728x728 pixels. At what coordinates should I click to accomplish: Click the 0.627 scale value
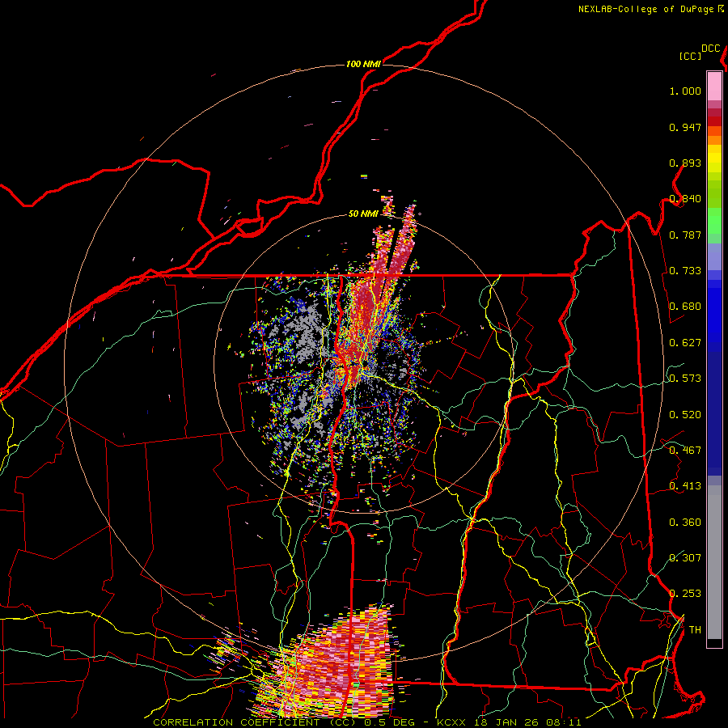[x=685, y=343]
